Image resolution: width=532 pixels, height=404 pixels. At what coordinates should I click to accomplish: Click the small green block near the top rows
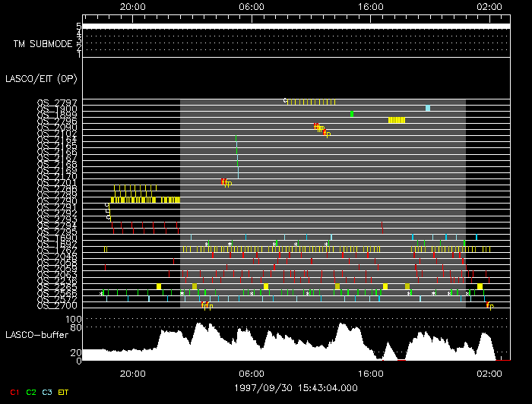(x=352, y=114)
